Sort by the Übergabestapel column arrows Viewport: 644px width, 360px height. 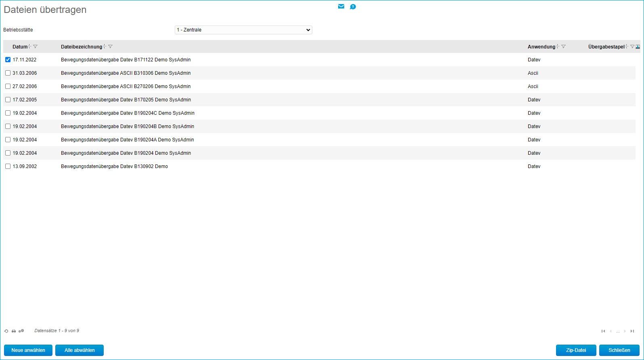(627, 46)
